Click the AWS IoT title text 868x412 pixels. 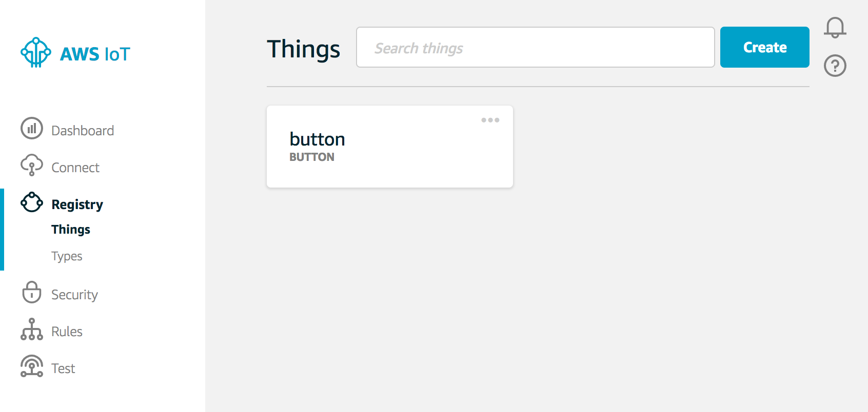(x=95, y=54)
